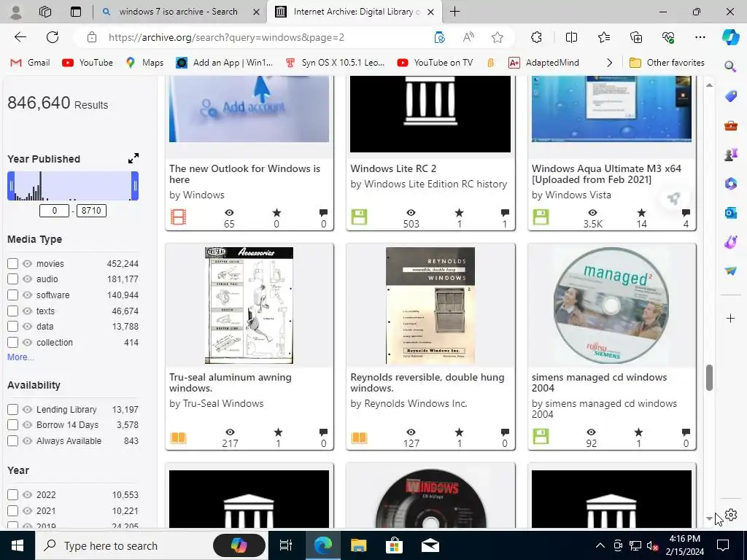Open the sidebar Search icon
Image resolution: width=747 pixels, height=560 pixels.
(x=730, y=66)
